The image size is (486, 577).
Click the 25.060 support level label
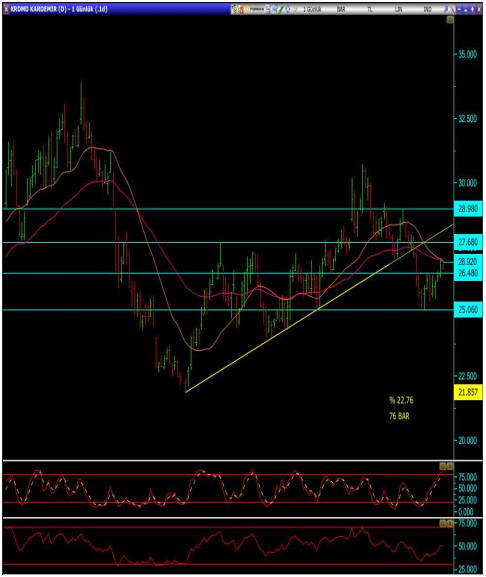(468, 310)
